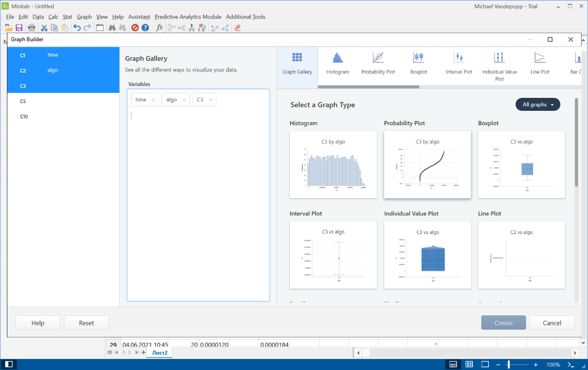Image resolution: width=588 pixels, height=370 pixels.
Task: Switch to the grid-only view icon in the status bar
Action: coord(469,364)
